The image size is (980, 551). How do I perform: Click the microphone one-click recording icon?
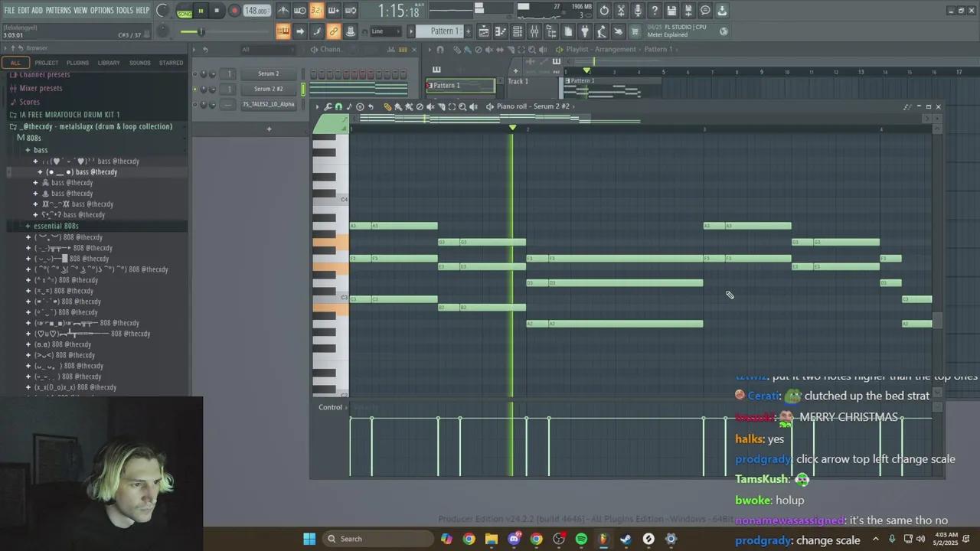point(638,11)
